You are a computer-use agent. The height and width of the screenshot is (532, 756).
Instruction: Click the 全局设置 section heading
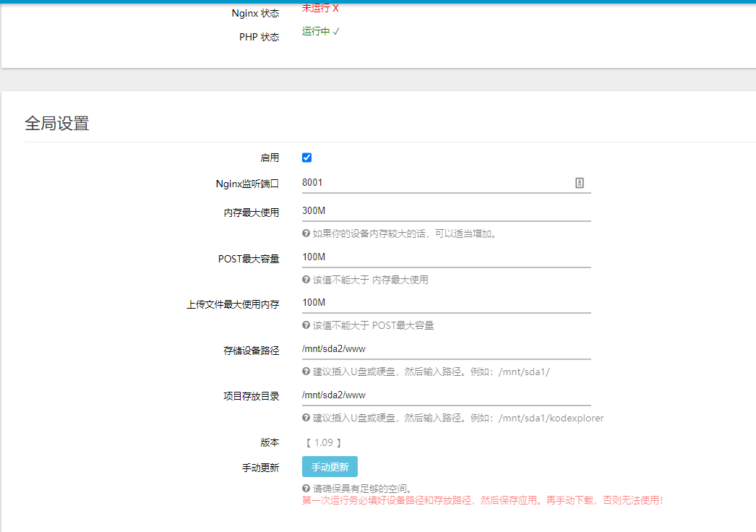[x=57, y=124]
